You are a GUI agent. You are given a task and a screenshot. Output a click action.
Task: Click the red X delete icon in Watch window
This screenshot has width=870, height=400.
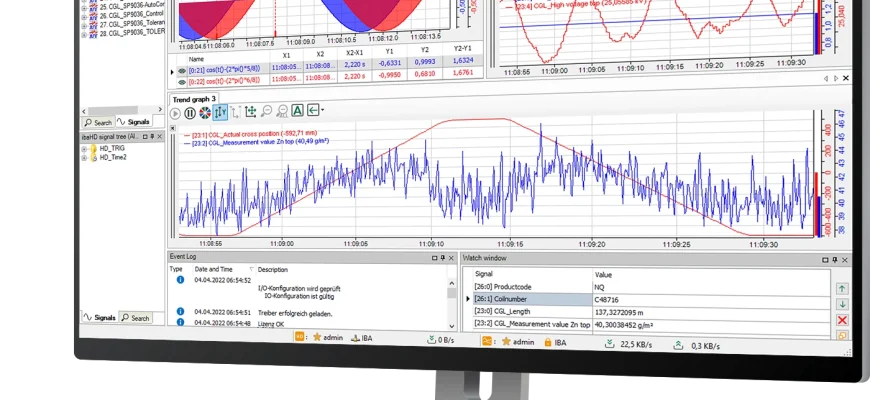842,320
